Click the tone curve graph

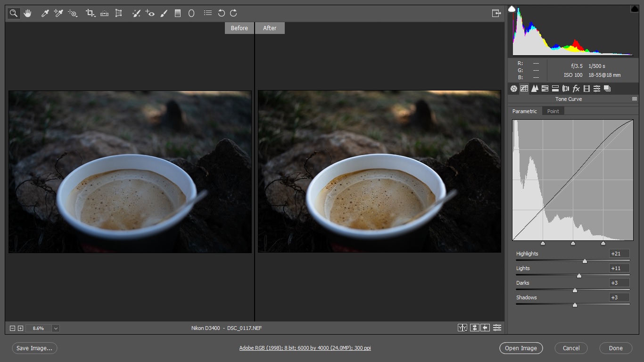(x=573, y=180)
